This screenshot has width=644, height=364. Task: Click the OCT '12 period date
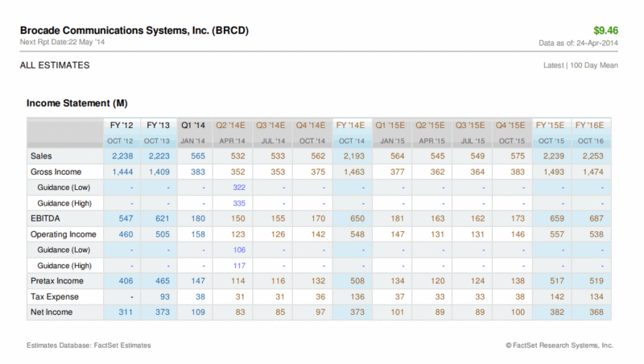[x=120, y=141]
